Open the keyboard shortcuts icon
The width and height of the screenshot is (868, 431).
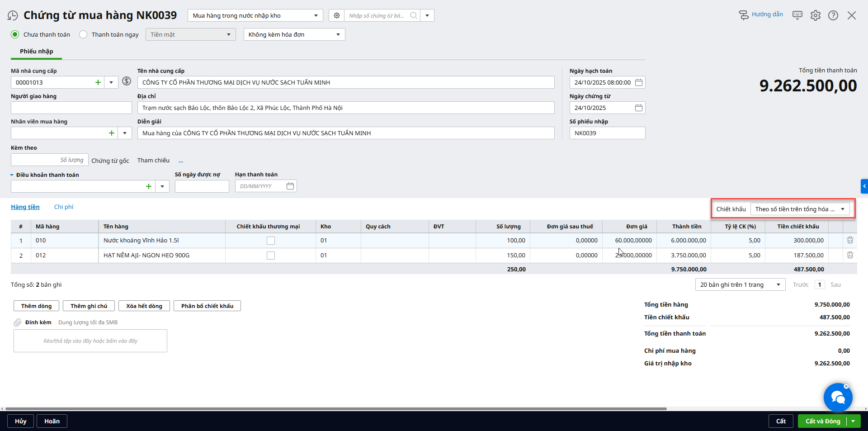[797, 15]
